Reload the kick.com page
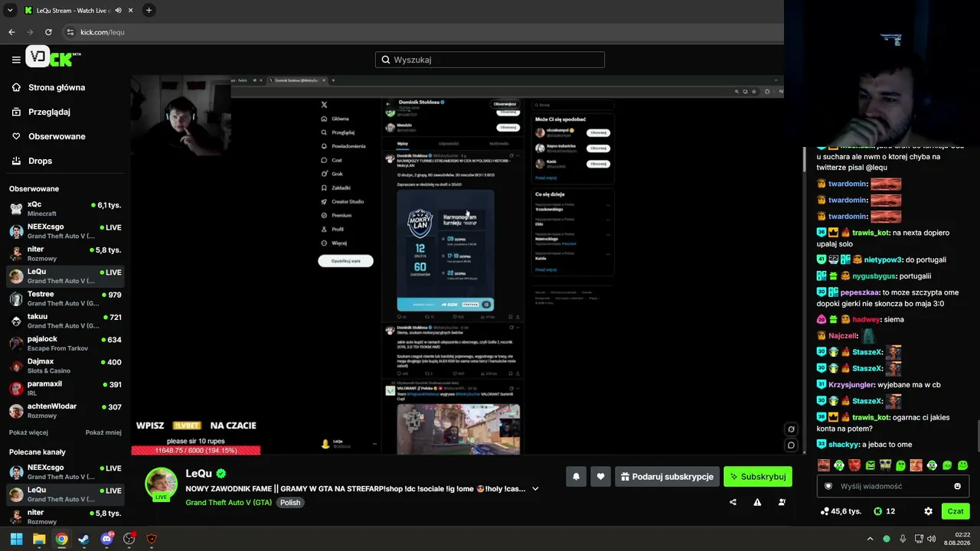 (x=48, y=32)
